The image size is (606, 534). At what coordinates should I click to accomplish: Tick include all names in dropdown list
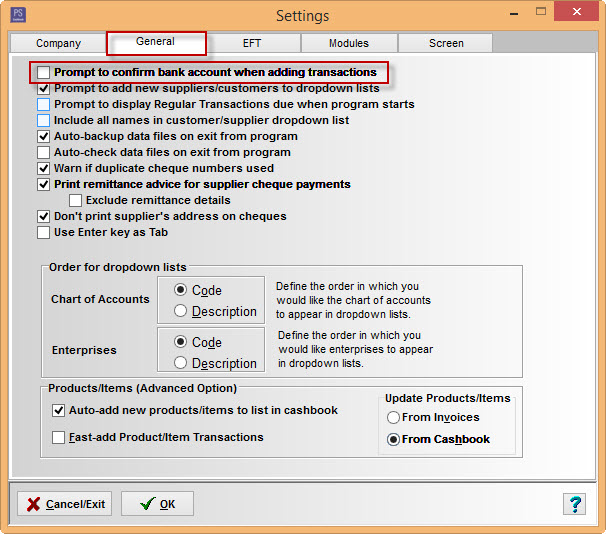(x=43, y=120)
